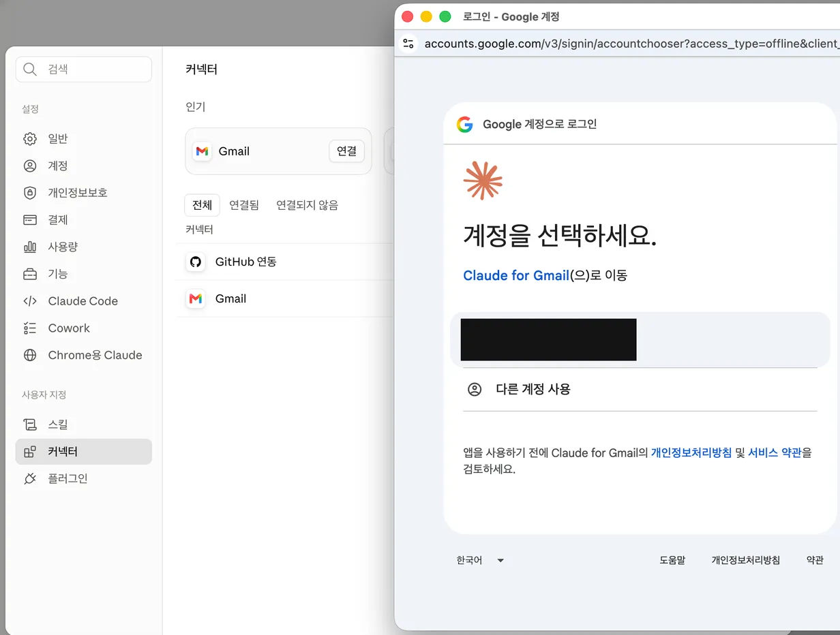Click the Connectors (커넥터) sidebar icon

30,452
